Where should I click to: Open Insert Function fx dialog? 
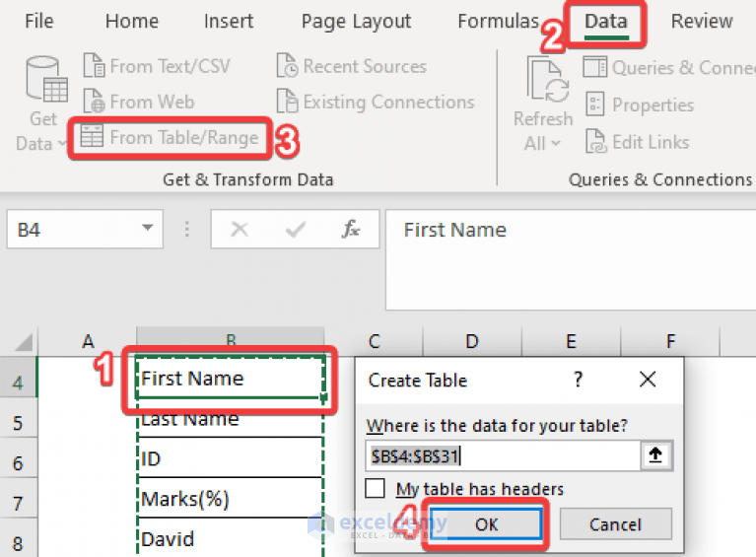[x=351, y=229]
